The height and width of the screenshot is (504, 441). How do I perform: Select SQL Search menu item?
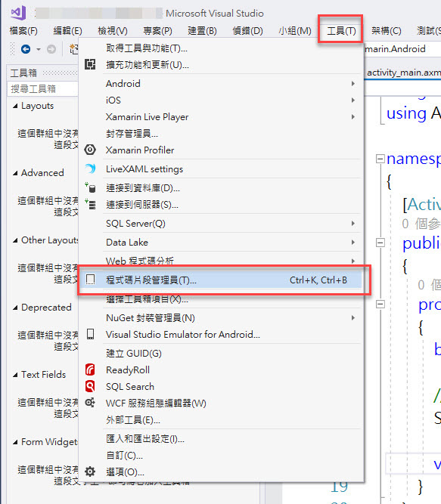click(x=220, y=387)
